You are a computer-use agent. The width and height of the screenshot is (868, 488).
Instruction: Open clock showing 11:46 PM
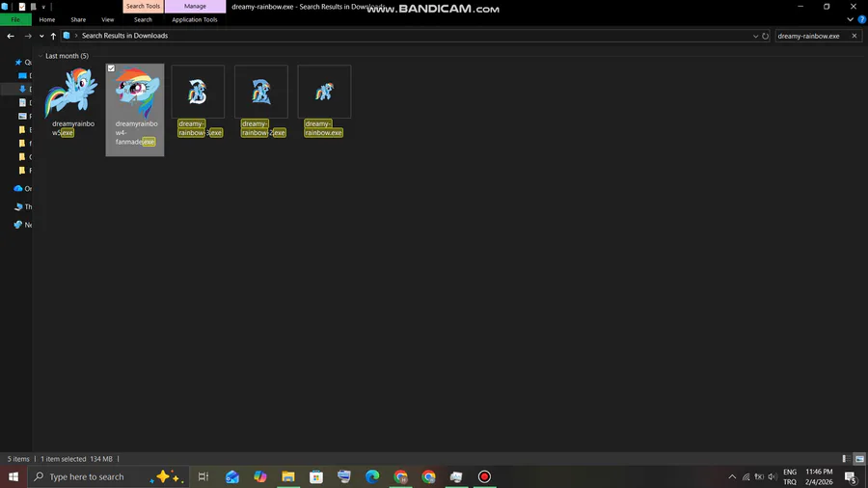(x=819, y=476)
